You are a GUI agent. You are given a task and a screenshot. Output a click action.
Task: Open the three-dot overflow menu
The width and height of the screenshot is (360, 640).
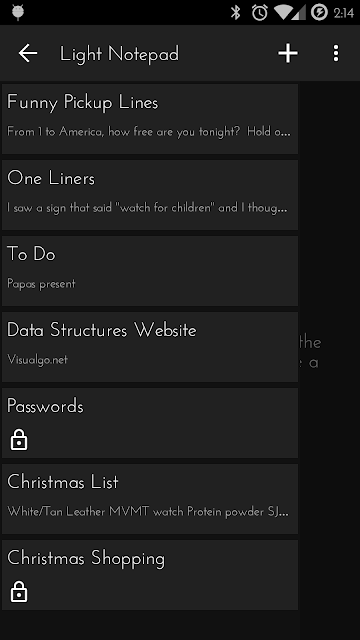336,53
